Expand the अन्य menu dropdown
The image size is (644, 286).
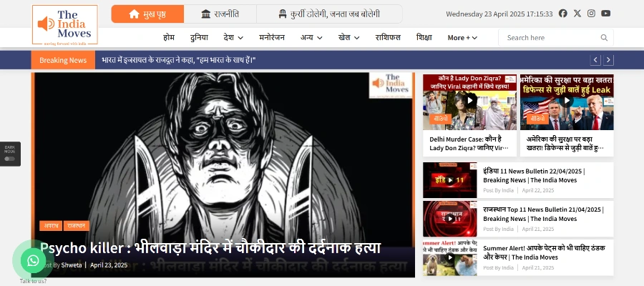[311, 38]
